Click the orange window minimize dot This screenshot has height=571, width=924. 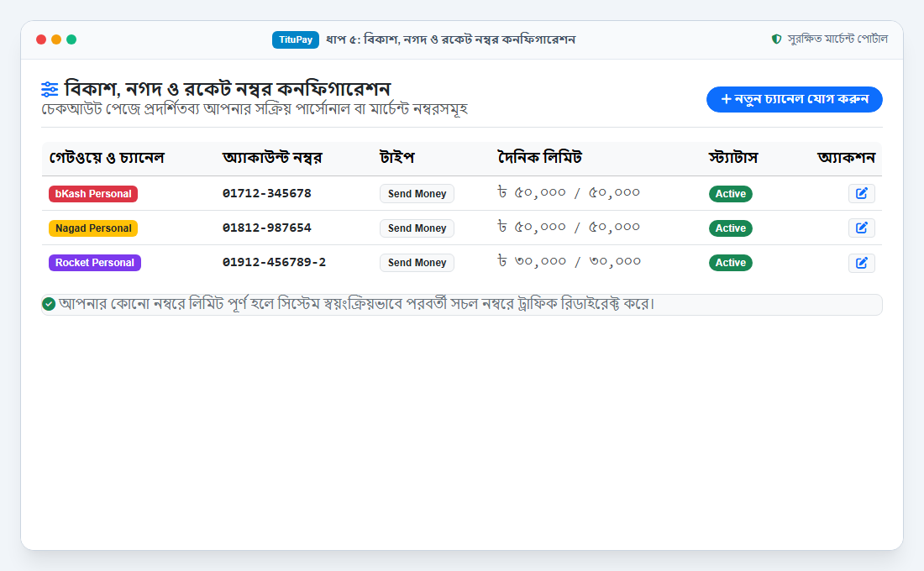click(x=56, y=39)
